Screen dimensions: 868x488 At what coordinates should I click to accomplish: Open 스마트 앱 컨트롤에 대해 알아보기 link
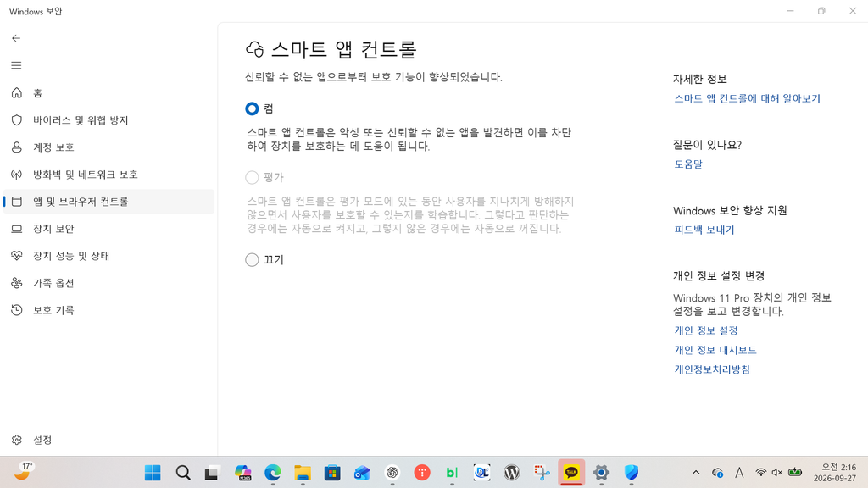tap(747, 98)
